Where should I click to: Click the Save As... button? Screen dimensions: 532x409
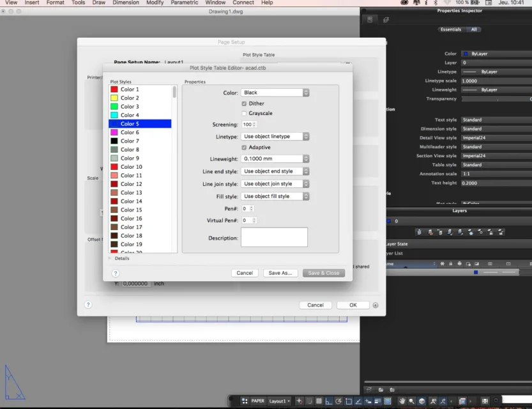tap(280, 273)
